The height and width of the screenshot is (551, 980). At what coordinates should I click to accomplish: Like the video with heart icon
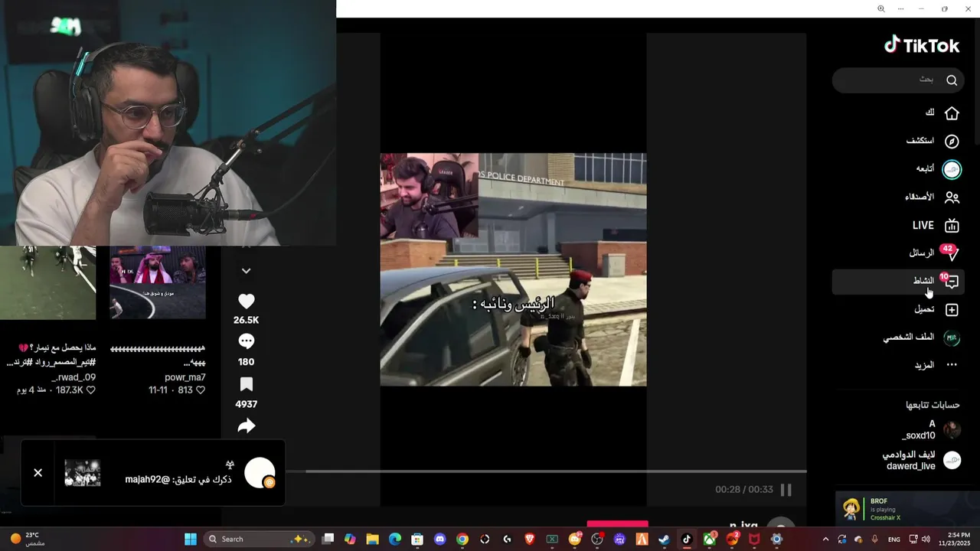pyautogui.click(x=247, y=302)
